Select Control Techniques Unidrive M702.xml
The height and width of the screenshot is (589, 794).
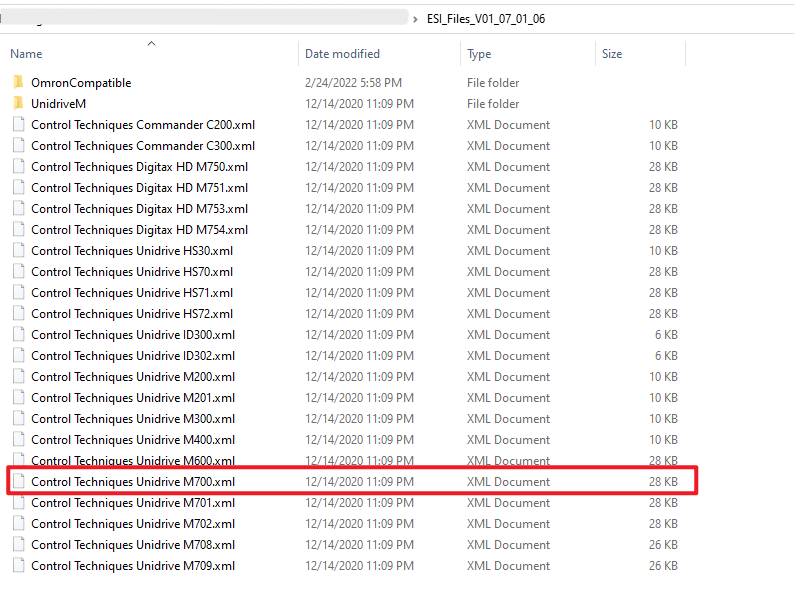click(133, 524)
